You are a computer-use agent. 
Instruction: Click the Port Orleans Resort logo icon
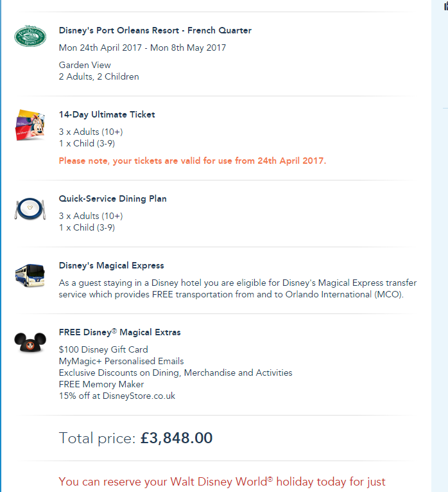[x=30, y=36]
